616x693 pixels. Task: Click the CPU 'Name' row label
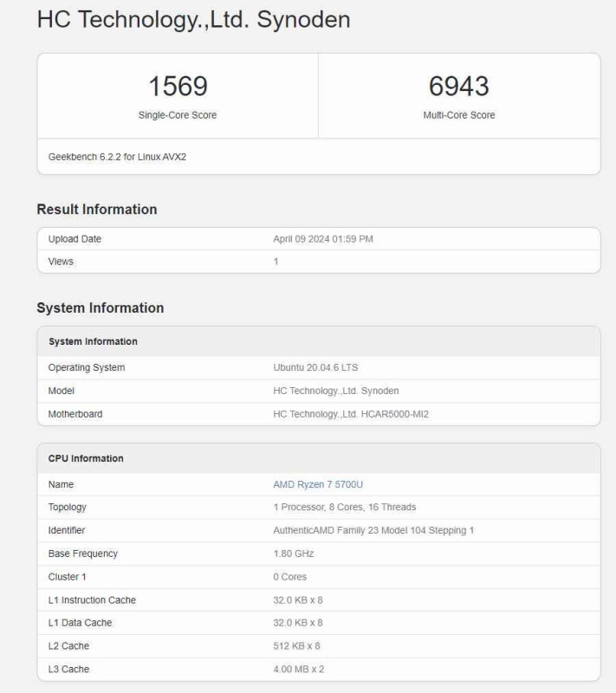61,484
